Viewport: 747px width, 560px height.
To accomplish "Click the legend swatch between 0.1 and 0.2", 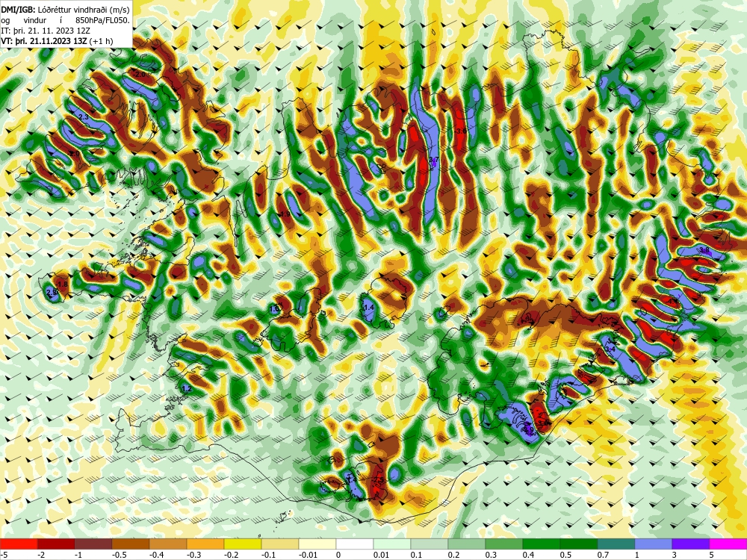I will point(430,544).
